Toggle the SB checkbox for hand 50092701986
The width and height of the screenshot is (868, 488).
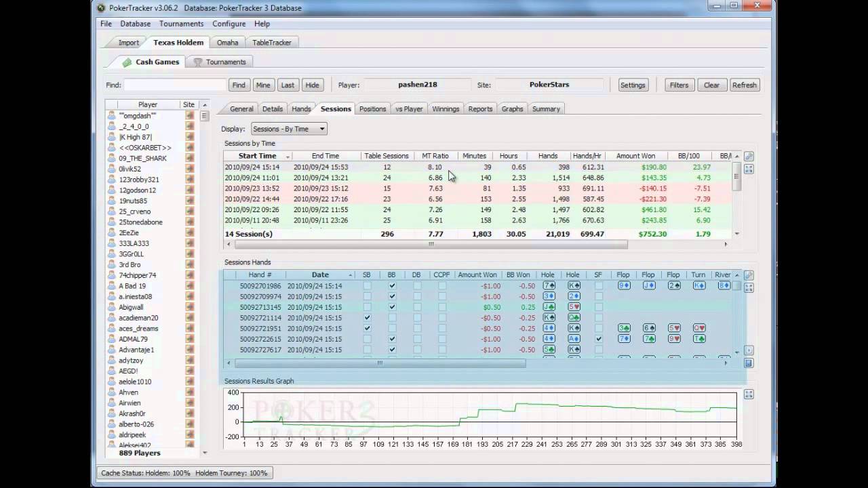click(367, 286)
